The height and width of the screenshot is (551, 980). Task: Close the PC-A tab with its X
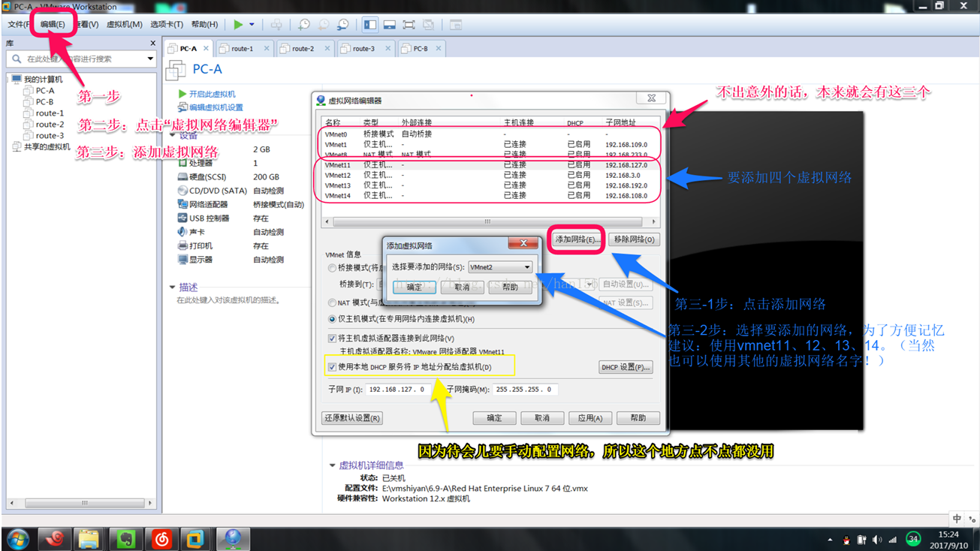tap(206, 48)
